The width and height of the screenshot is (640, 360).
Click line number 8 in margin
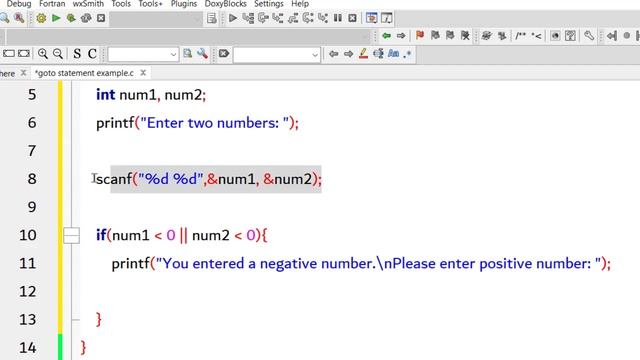[32, 179]
